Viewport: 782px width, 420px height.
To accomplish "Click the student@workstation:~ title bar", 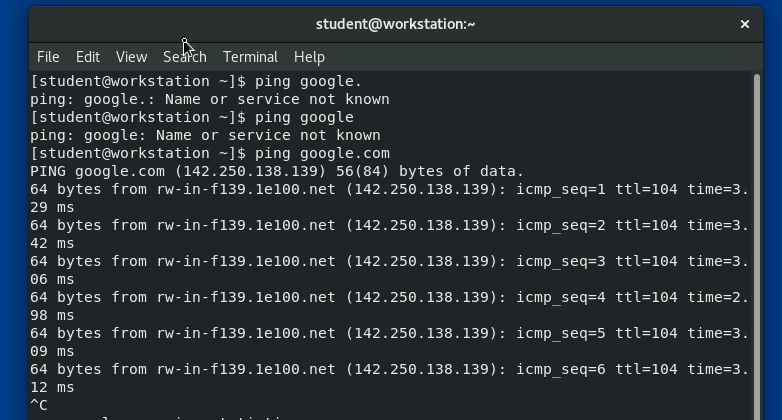I will 395,24.
